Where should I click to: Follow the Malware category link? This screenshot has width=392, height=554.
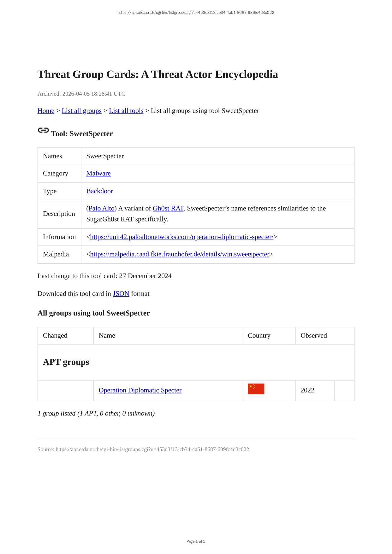point(98,173)
